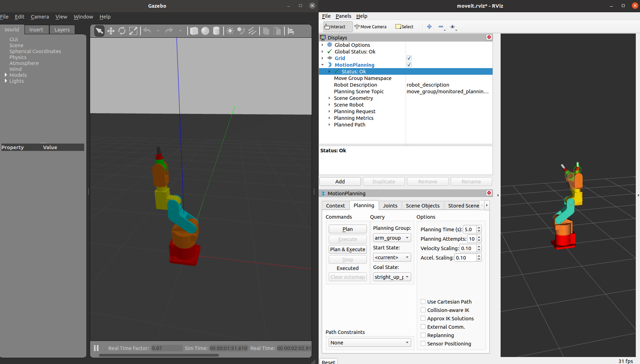Expand the Scene Robot tree item
Screen dimensions: 640x364
329,105
